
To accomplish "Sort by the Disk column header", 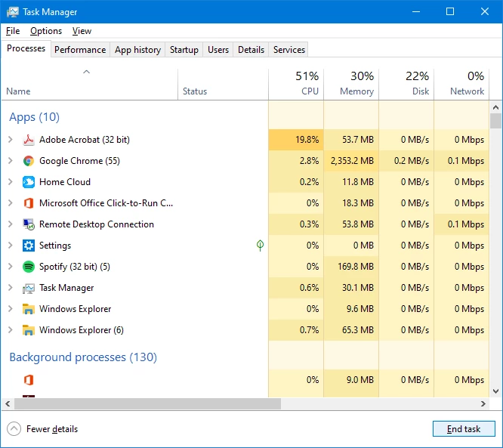I will click(406, 84).
